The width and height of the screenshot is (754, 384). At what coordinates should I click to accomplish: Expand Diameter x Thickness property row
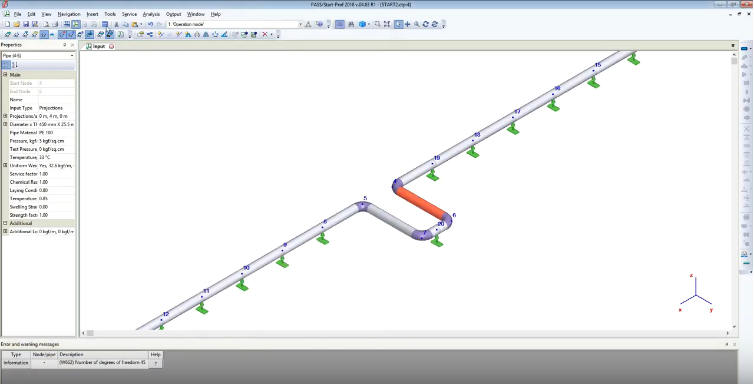tap(5, 124)
